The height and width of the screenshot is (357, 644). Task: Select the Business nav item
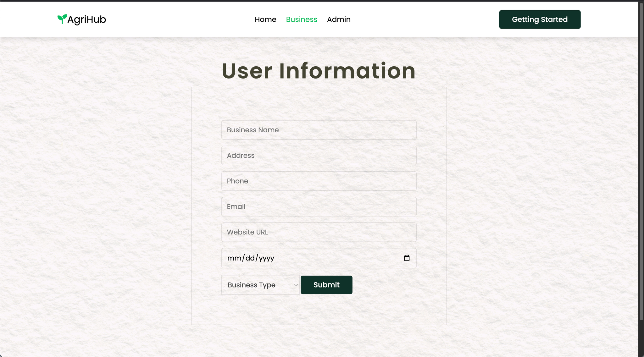point(301,19)
